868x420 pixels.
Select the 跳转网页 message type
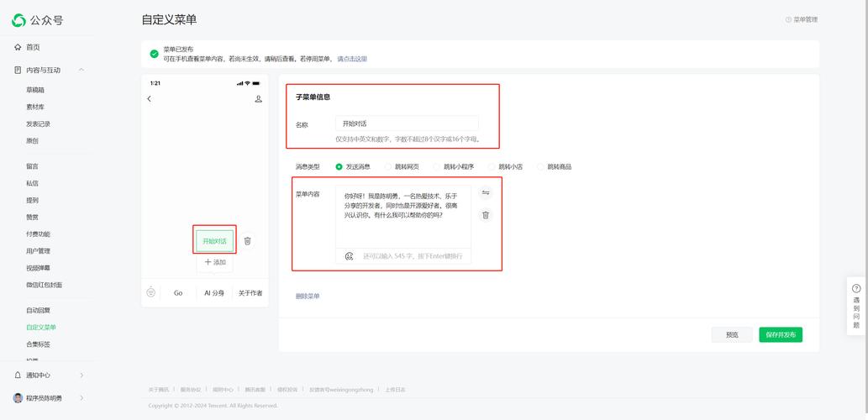pyautogui.click(x=388, y=167)
